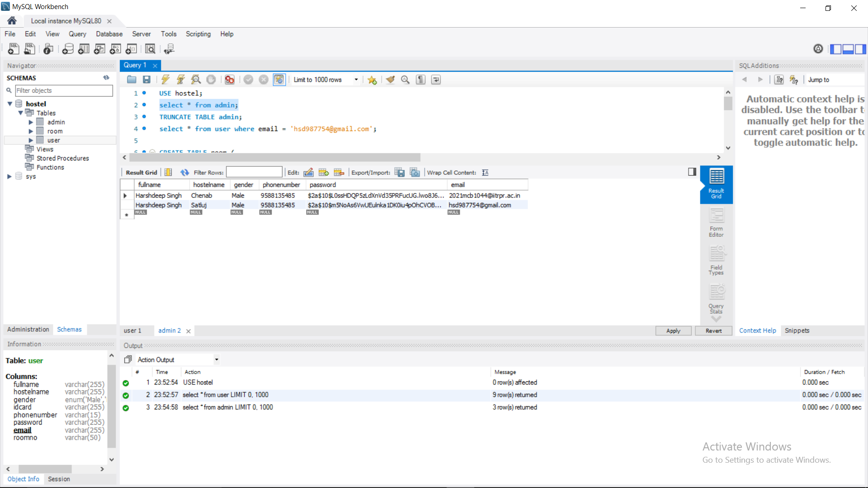Viewport: 868px width, 488px height.
Task: Toggle wrap cell content icon
Action: [x=485, y=173]
